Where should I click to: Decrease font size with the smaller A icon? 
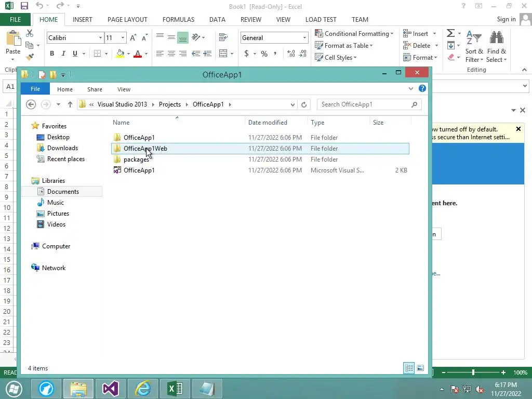coord(144,37)
